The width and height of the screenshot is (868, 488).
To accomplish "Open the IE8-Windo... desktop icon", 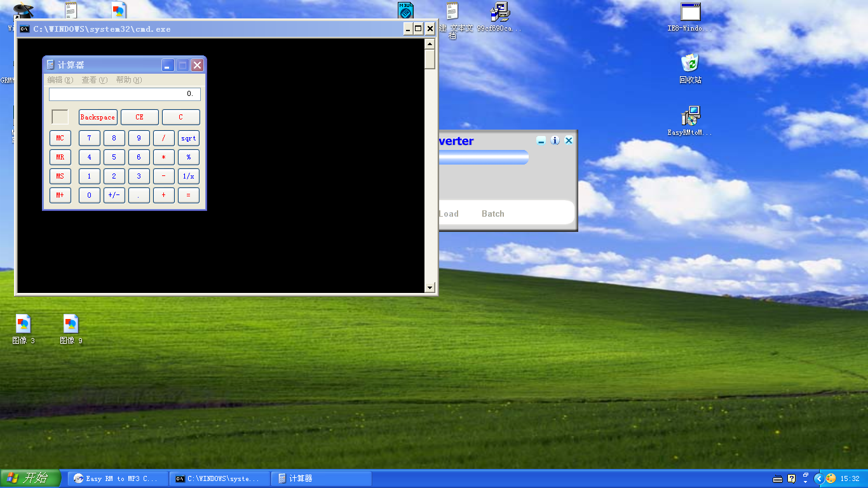I will click(x=690, y=17).
